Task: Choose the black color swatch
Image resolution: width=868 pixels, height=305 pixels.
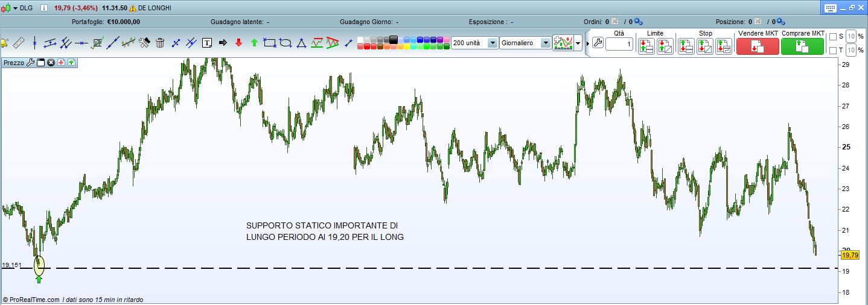Action: [x=394, y=40]
